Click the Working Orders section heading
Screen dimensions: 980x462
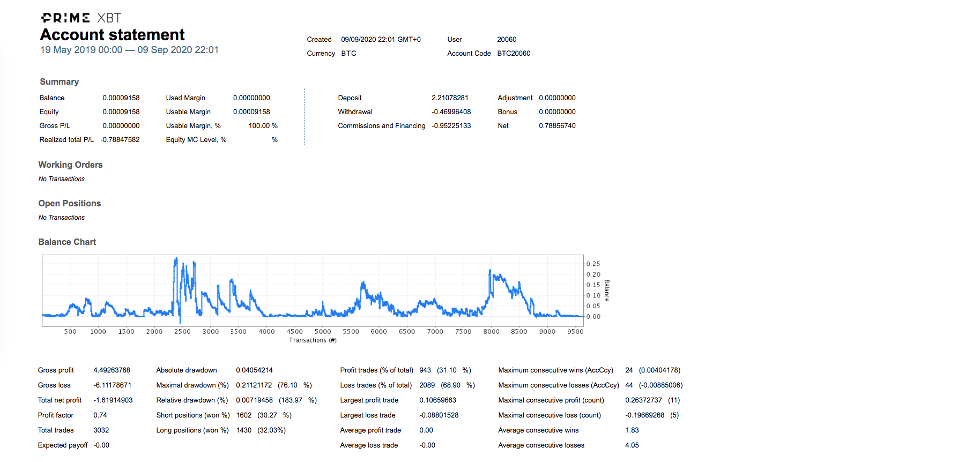(70, 165)
